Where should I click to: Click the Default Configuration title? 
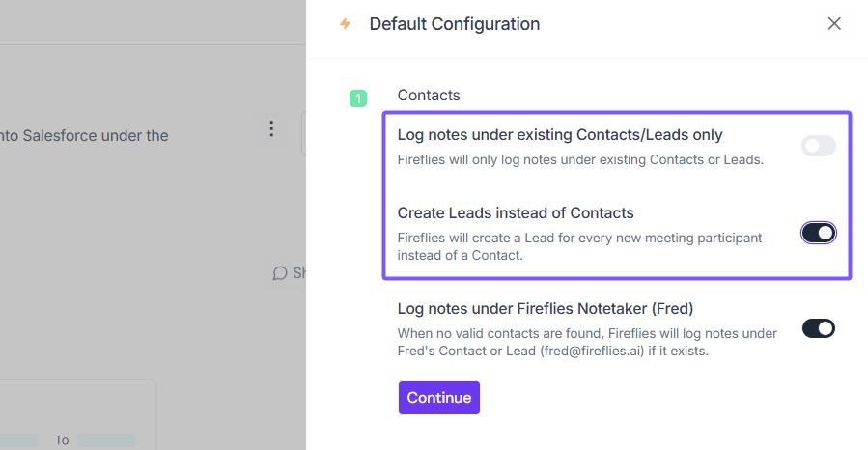pos(454,24)
